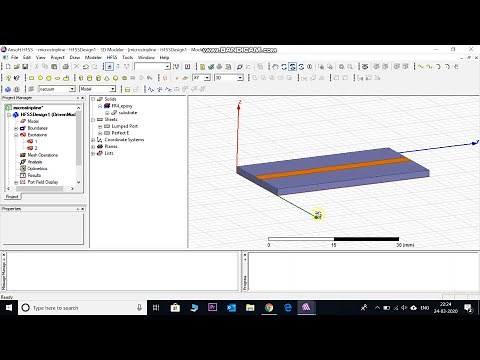This screenshot has width=480, height=360.
Task: Select Perfect E in model tree
Action: click(x=117, y=133)
